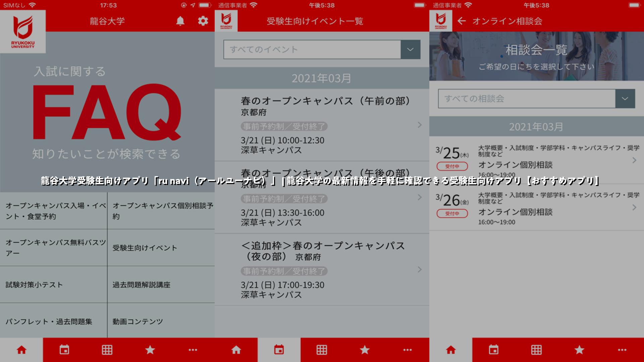Open パンフレット・過去問題集 menu
644x362 pixels.
[x=54, y=321]
